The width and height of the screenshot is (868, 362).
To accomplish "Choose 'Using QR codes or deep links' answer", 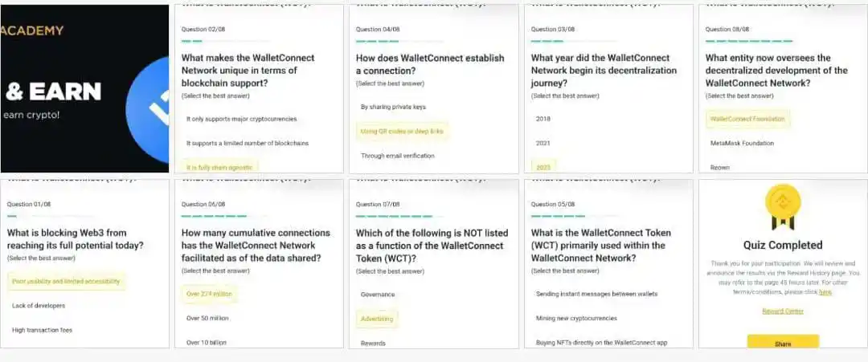I will [402, 132].
